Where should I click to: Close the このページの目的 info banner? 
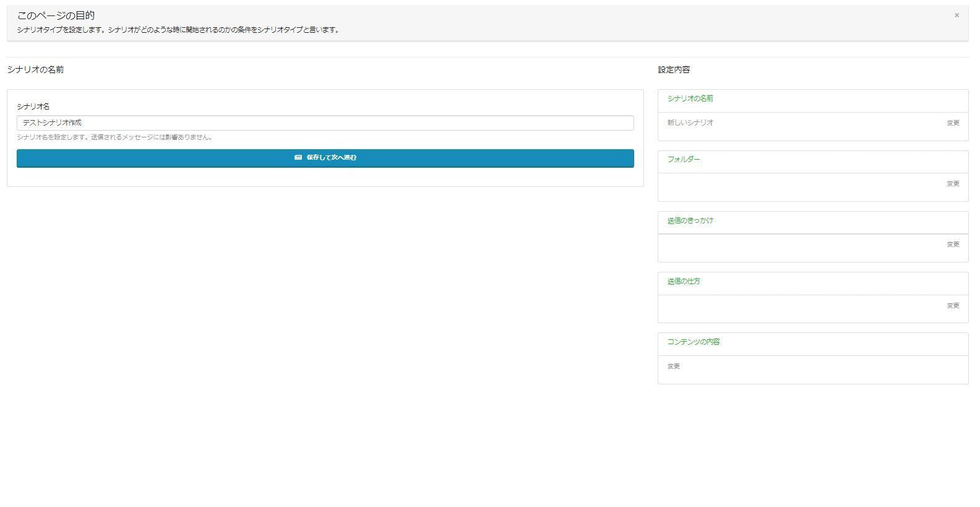956,15
